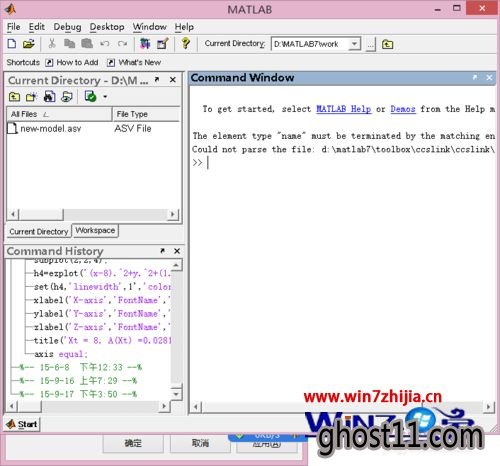Sort by the All Files column header
Viewport: 500px width, 466px height.
click(x=59, y=114)
